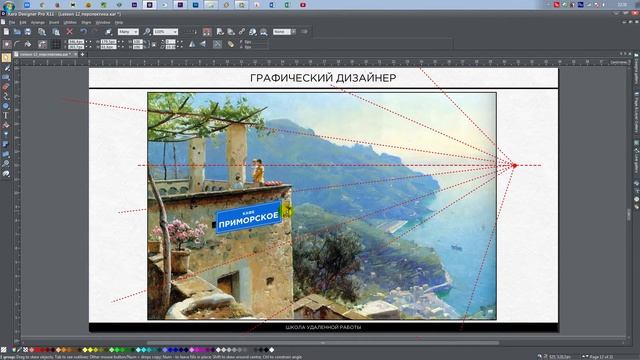Screen dimensions: 640x360
Task: Pick the white swatch at color line end
Action: (271, 350)
